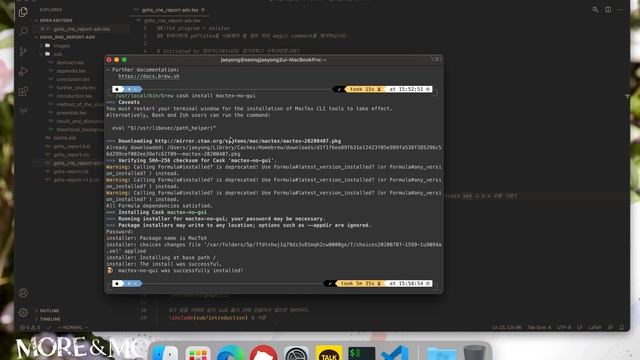Open introduction.tex in the explorer
Screen dimensions: 640x360
(x=74, y=96)
